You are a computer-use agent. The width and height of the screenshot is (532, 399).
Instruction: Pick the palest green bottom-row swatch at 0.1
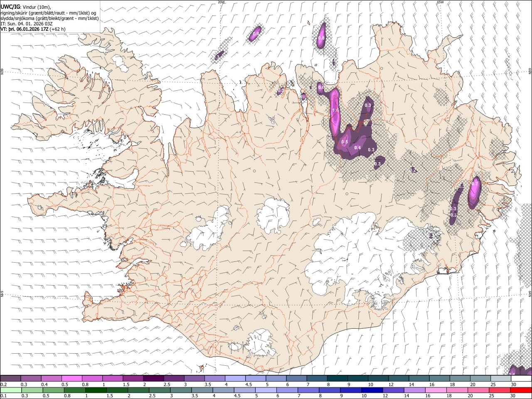tap(10, 390)
